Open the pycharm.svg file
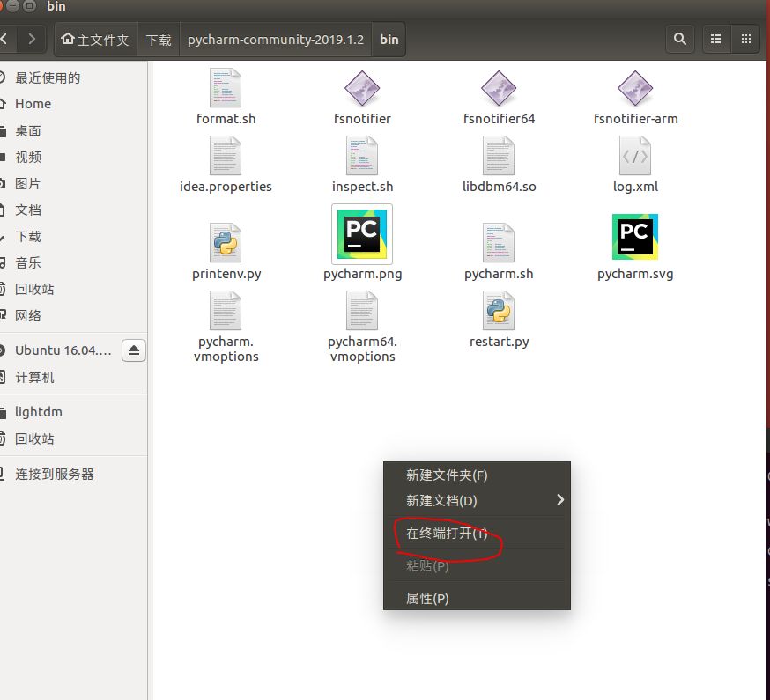This screenshot has width=770, height=700. [635, 236]
